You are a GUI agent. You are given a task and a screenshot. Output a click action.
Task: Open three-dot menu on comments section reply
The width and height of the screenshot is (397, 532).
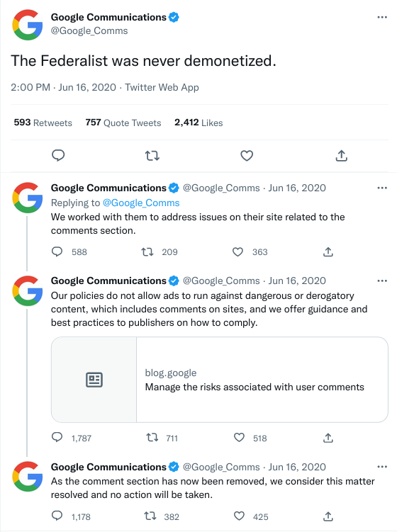click(x=382, y=188)
